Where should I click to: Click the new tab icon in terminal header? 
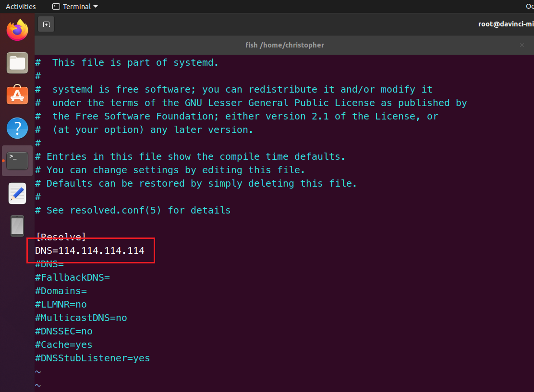click(46, 24)
